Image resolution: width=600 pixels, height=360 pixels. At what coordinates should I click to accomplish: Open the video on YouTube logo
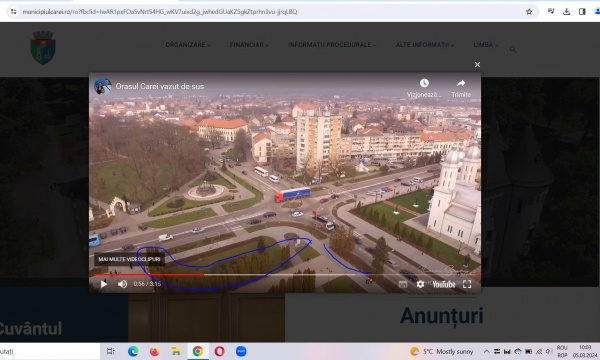tap(443, 284)
